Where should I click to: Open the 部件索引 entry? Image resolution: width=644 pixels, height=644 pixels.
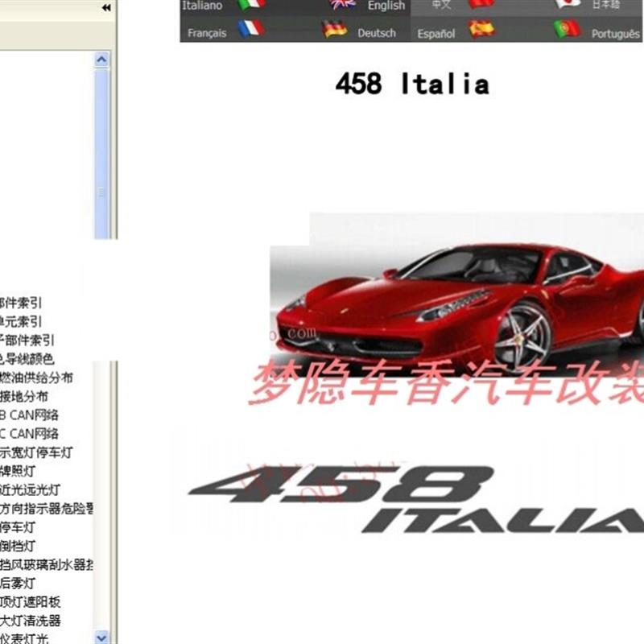click(x=21, y=303)
